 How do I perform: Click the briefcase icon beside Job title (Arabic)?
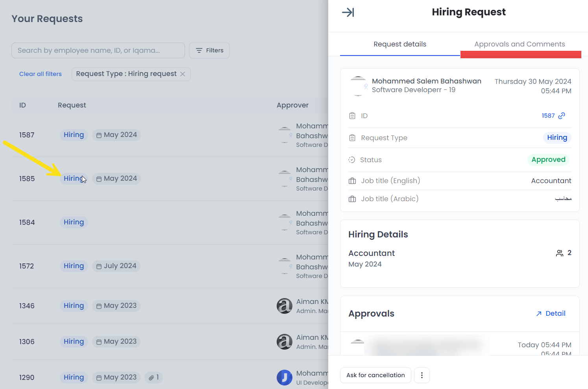pos(352,198)
